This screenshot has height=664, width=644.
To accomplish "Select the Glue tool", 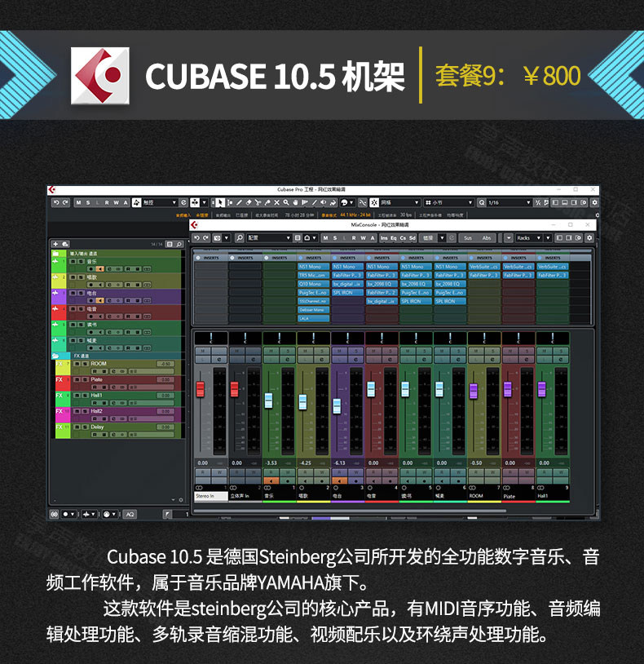I will tap(267, 202).
